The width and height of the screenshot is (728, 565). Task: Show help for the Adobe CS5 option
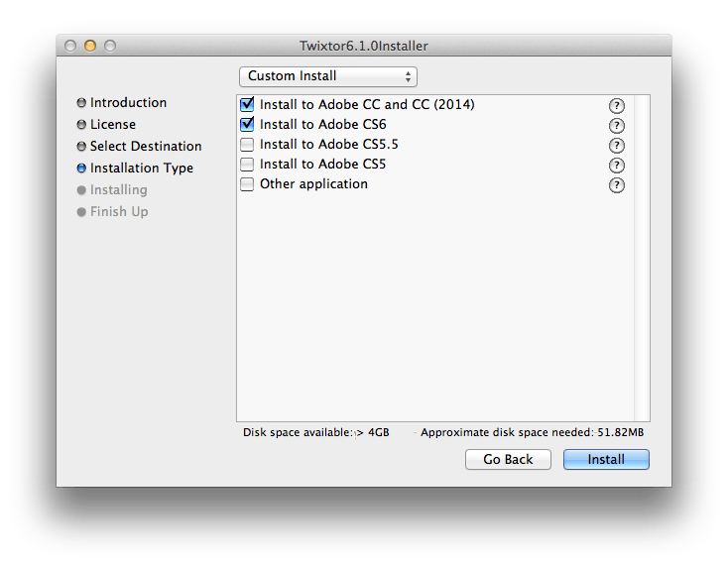coord(616,166)
